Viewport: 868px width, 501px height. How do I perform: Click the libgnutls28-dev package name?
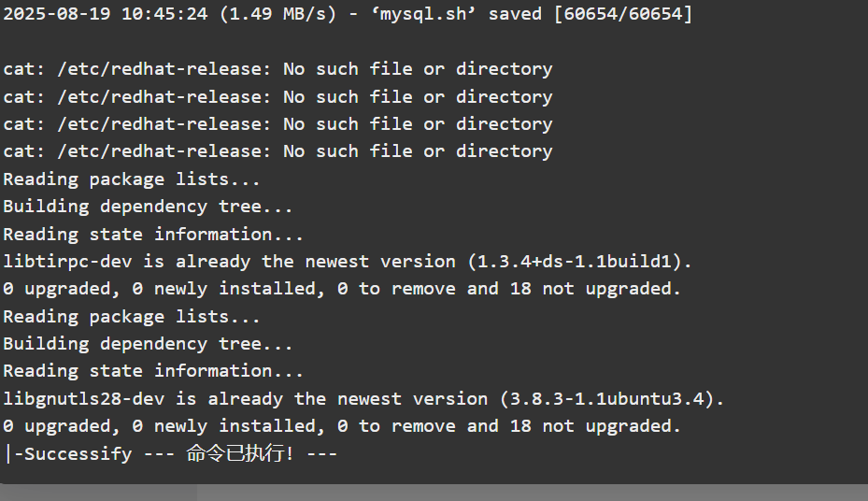83,399
